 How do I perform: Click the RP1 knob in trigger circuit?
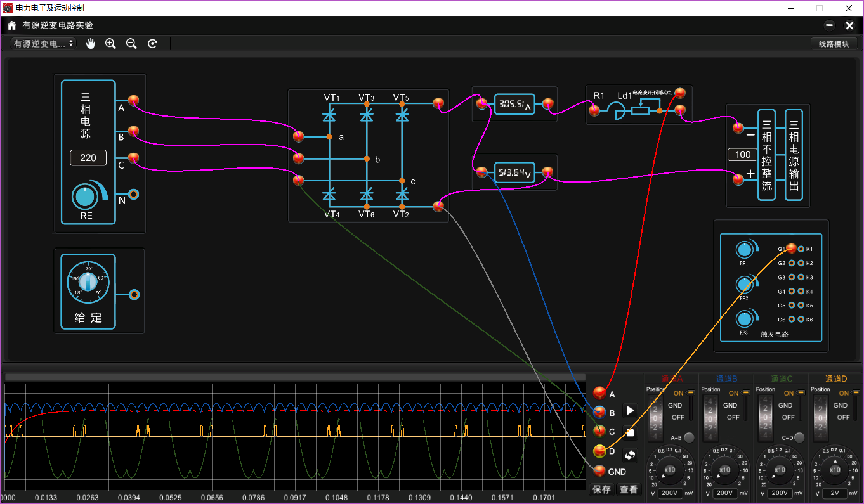(x=745, y=249)
